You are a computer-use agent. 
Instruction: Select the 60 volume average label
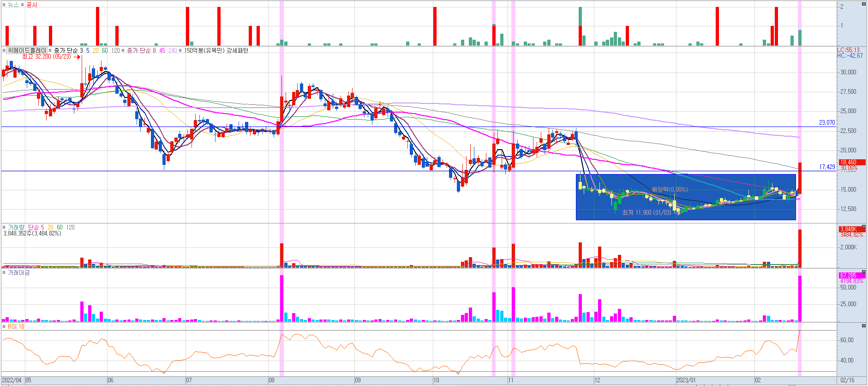coord(60,227)
